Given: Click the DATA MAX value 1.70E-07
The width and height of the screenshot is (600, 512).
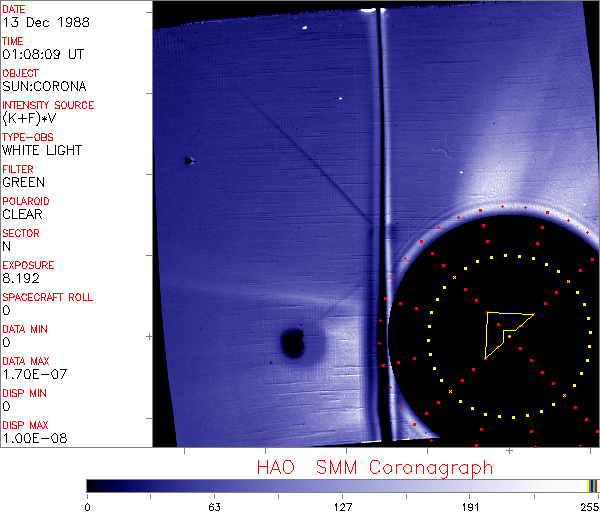Looking at the screenshot, I should (32, 374).
